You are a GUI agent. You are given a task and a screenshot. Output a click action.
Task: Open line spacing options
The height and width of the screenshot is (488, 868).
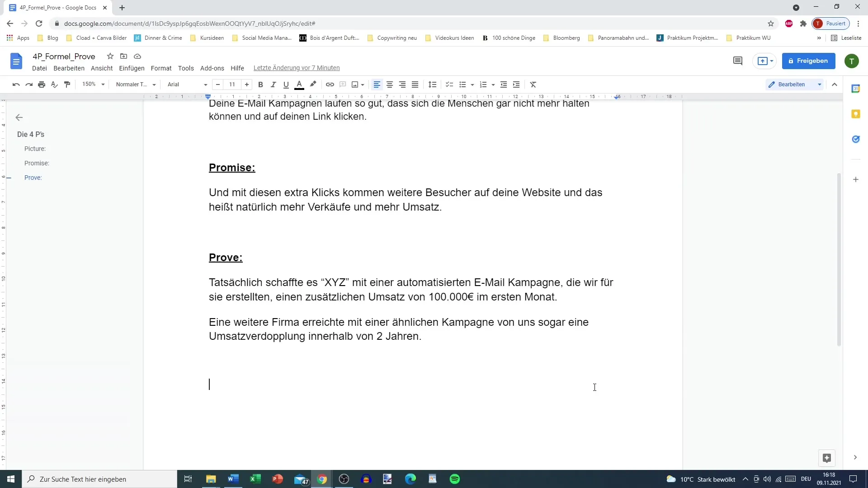coord(432,84)
